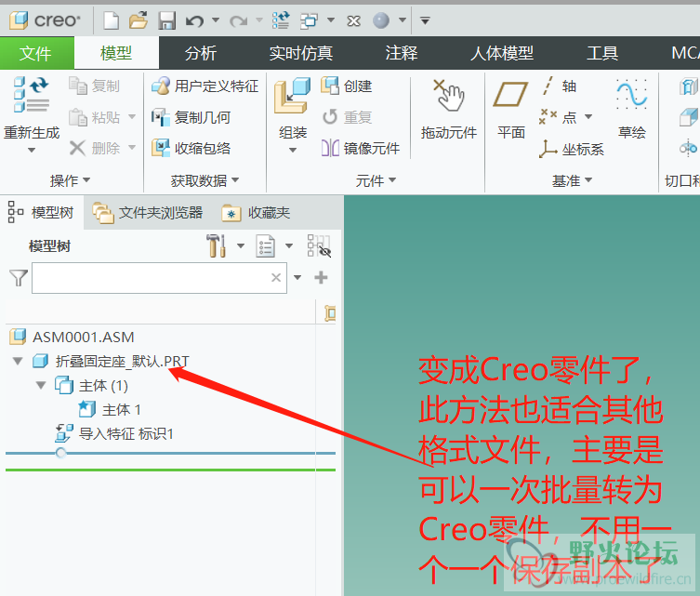The width and height of the screenshot is (700, 596).
Task: Open the File (文件) menu
Action: pyautogui.click(x=35, y=53)
